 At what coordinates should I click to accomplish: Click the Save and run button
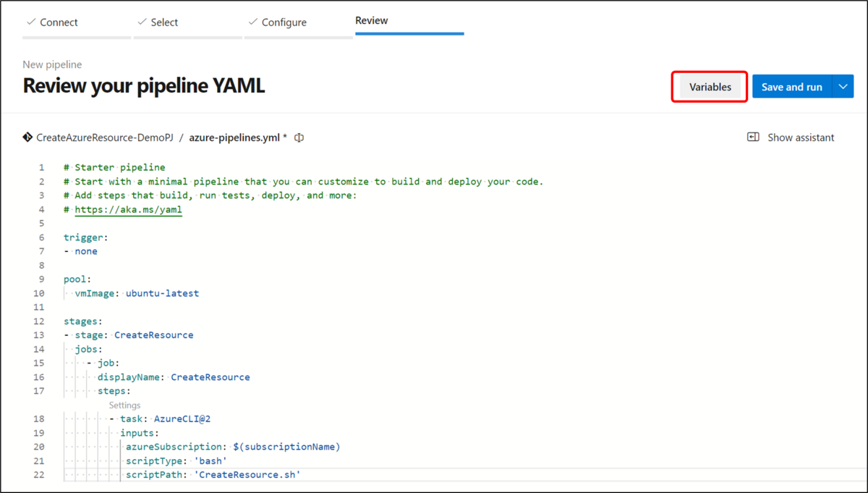tap(792, 87)
